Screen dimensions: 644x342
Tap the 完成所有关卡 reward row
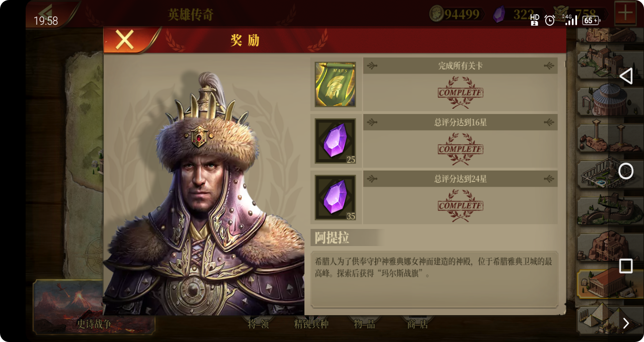pos(460,84)
